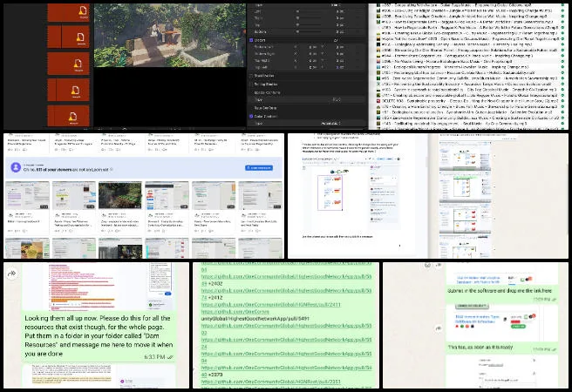Click 'Submit in the software' message text
Image resolution: width=572 pixels, height=392 pixels.
[500, 291]
